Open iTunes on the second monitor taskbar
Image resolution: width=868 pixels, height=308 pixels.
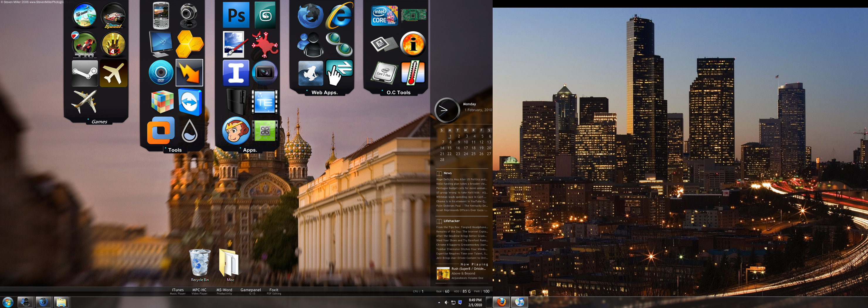coord(519,302)
